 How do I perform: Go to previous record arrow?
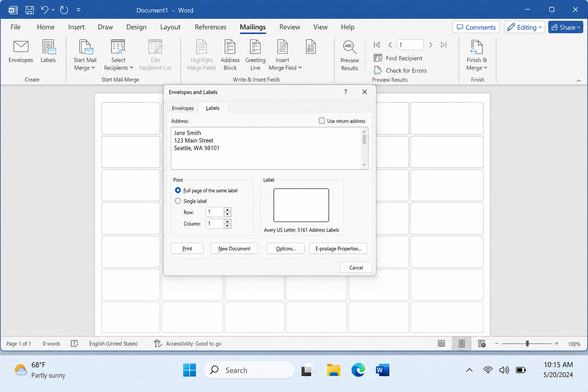pyautogui.click(x=390, y=45)
